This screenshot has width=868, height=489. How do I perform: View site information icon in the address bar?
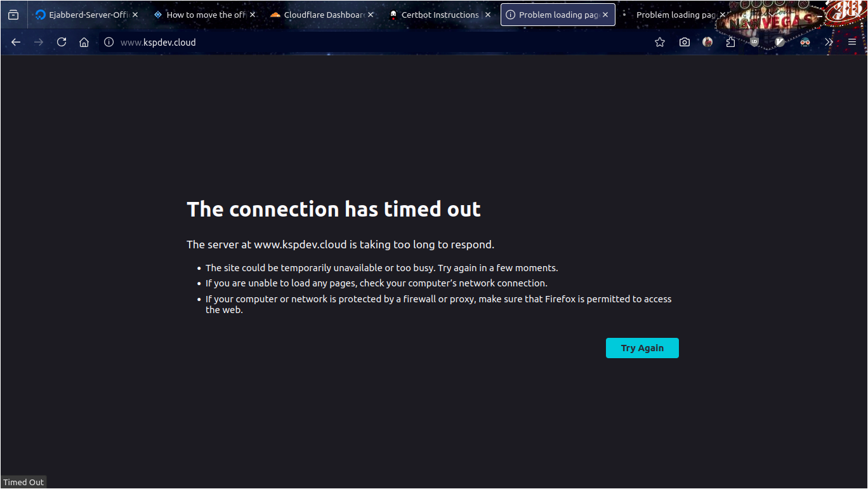(109, 42)
